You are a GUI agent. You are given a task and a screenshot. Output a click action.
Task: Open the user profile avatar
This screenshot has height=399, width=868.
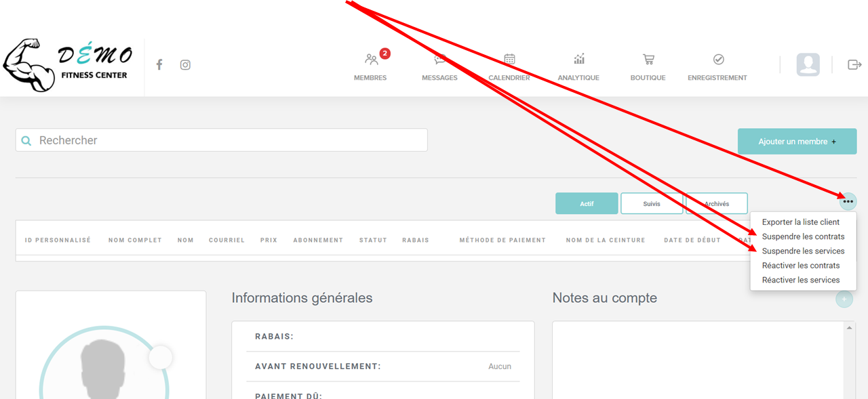click(x=808, y=64)
